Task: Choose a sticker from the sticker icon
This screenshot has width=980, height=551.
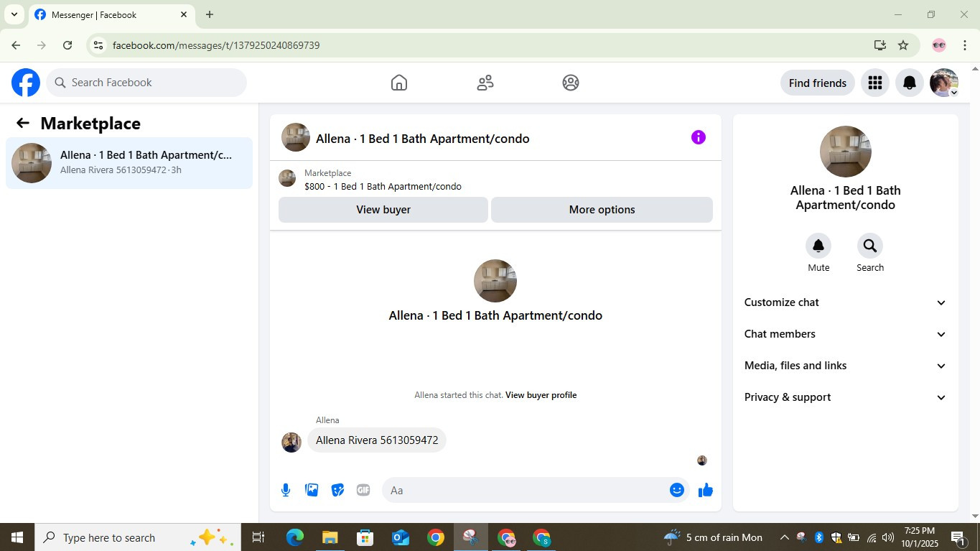Action: (x=337, y=490)
